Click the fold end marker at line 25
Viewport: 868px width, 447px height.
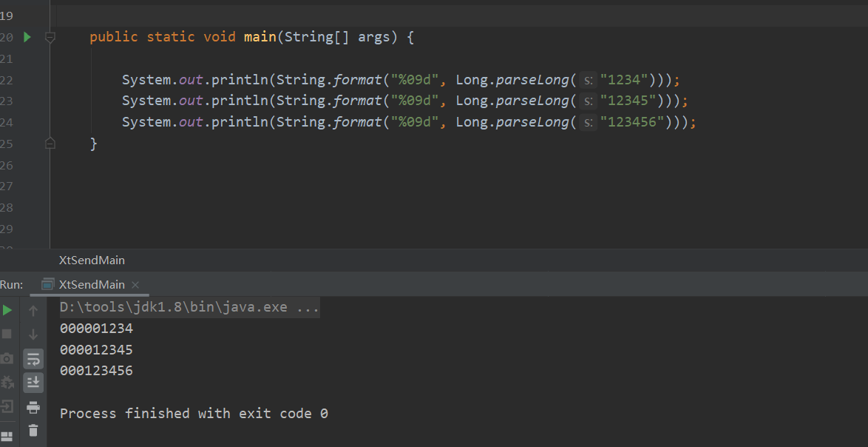[x=50, y=144]
